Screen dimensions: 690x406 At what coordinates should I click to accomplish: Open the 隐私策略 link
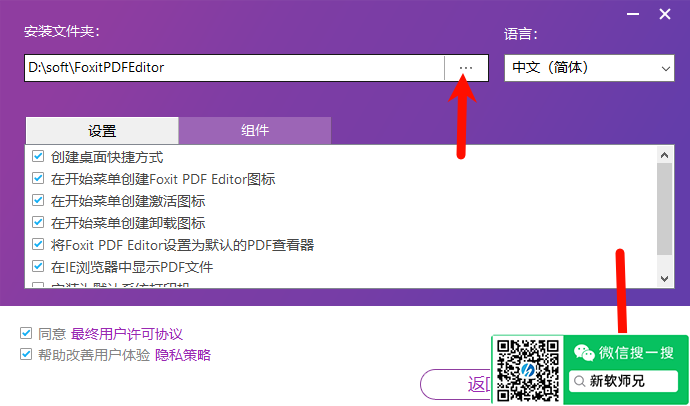(x=183, y=355)
